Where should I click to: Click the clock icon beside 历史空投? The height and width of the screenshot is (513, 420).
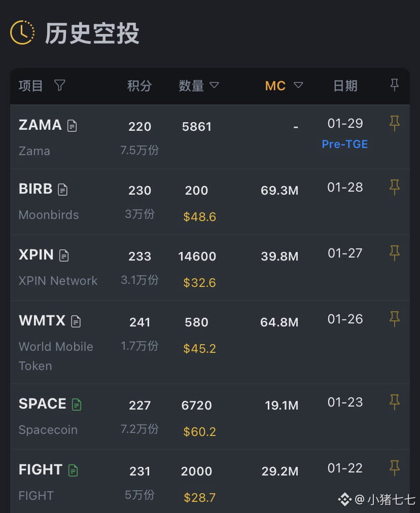click(x=22, y=32)
